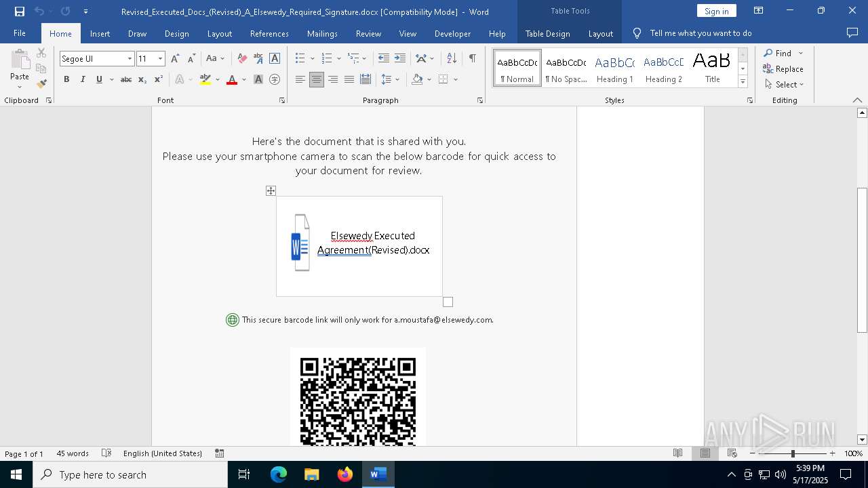Switch to the References tab
This screenshot has width=868, height=488.
269,34
